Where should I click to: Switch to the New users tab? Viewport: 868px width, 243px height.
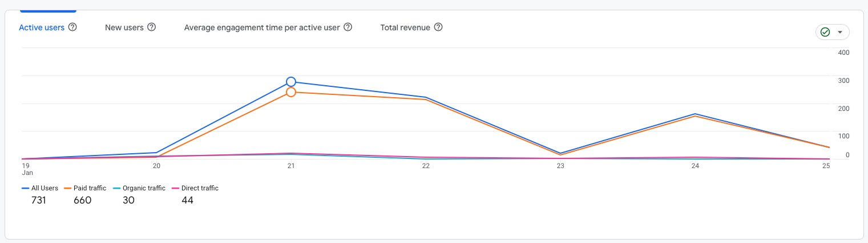point(124,27)
